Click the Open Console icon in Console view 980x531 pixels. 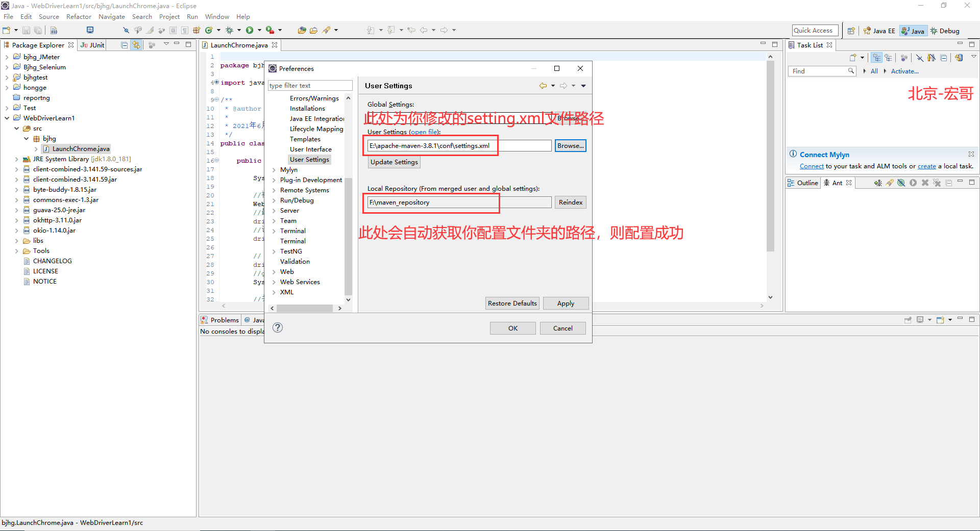[x=940, y=320]
